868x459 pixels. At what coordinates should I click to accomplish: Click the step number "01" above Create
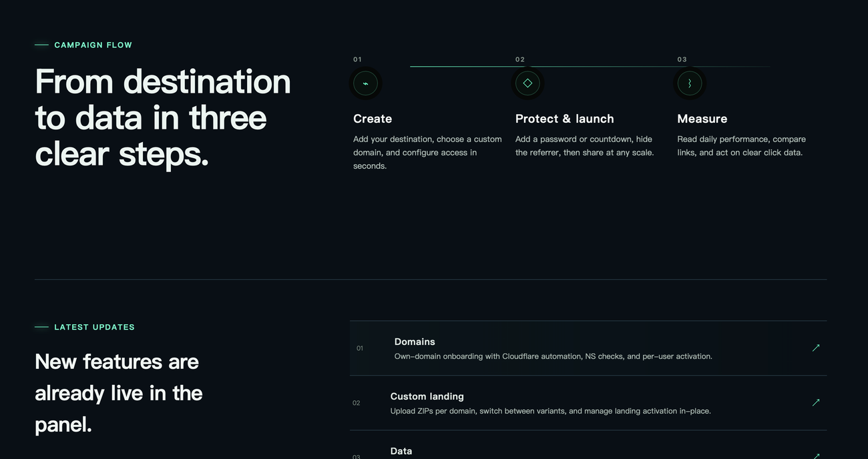(x=358, y=59)
